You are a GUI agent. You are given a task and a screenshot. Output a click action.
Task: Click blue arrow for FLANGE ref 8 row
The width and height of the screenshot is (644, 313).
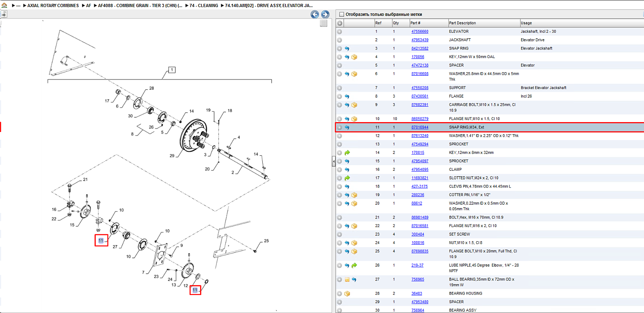pyautogui.click(x=347, y=96)
